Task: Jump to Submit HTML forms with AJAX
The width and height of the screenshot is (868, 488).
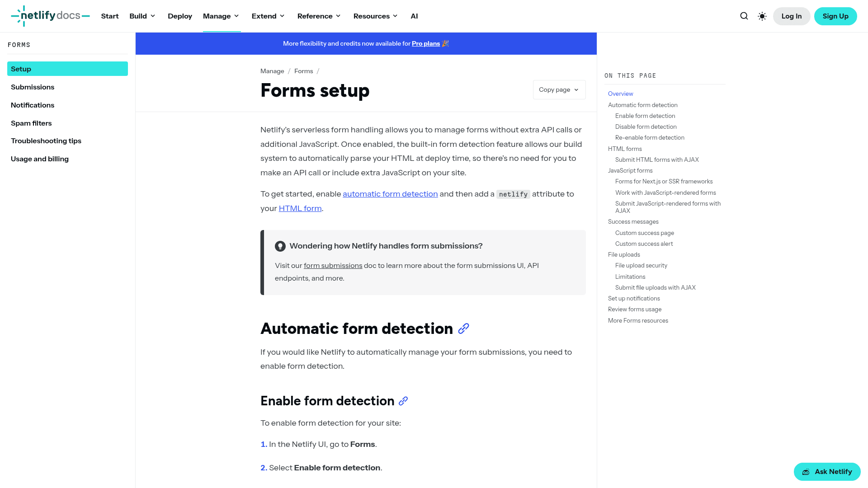Action: coord(657,160)
